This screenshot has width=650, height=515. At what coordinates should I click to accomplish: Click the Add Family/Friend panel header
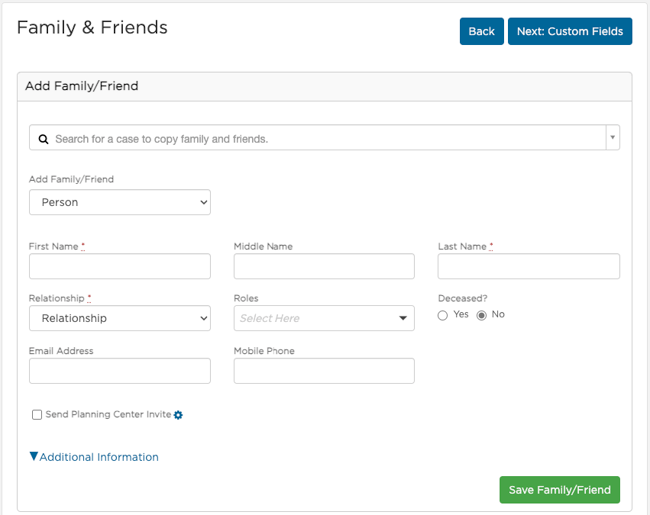325,86
